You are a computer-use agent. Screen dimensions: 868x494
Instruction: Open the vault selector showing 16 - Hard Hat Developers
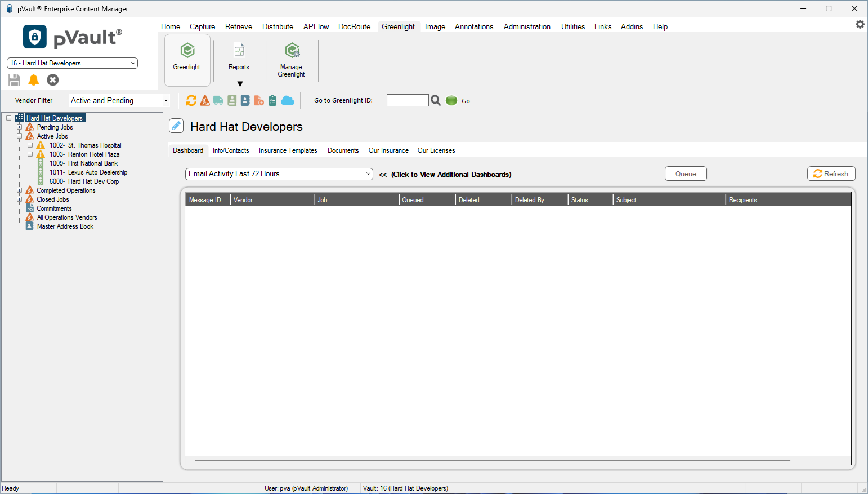(x=72, y=63)
